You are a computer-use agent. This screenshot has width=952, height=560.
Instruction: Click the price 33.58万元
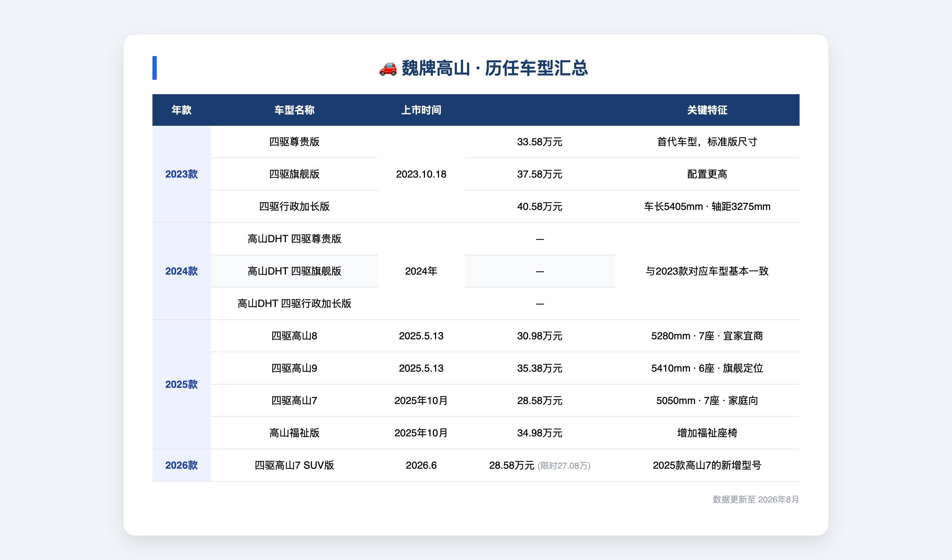(540, 142)
